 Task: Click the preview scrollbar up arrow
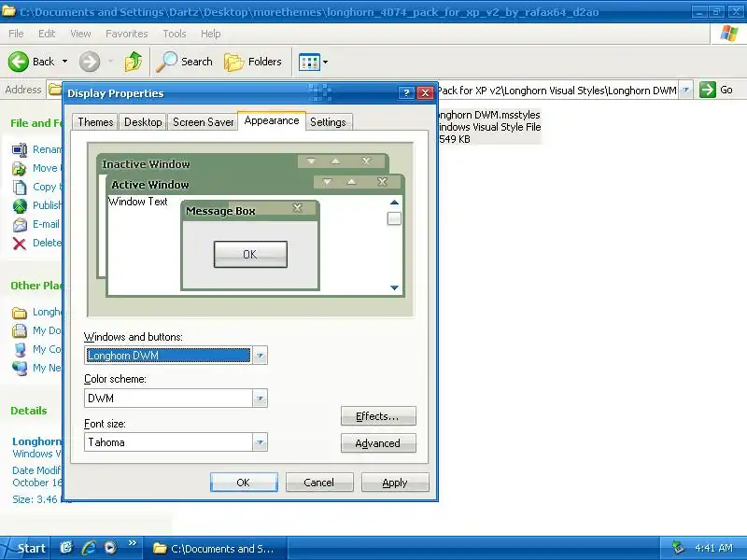[394, 203]
